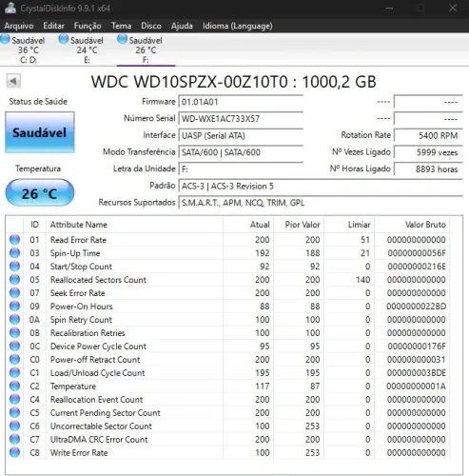Click the Rotation Rate value 5400 RPM

coord(428,136)
